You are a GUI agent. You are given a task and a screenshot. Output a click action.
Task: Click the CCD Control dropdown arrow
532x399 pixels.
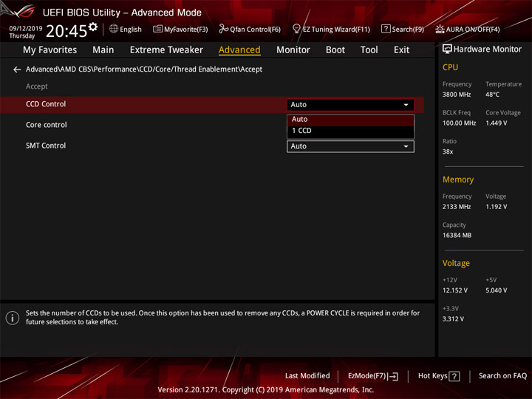pos(406,105)
